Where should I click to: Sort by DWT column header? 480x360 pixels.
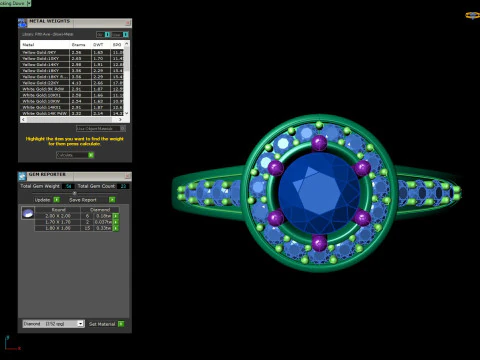click(x=101, y=45)
